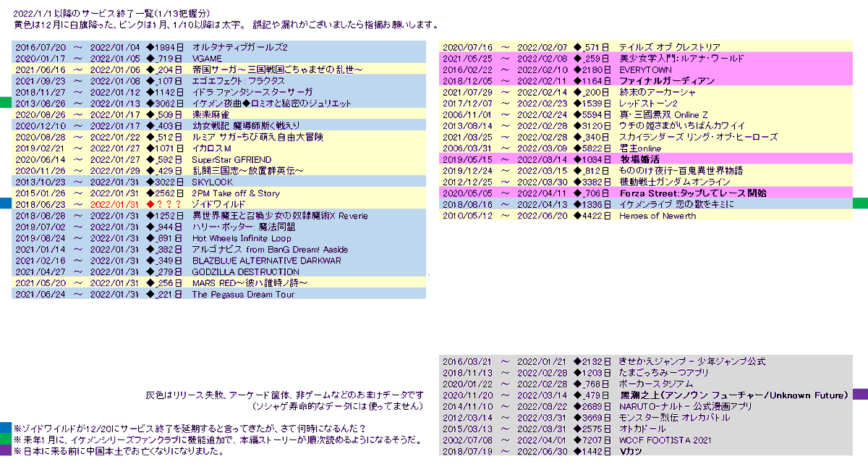Select "たまごっちみーつアプリ"
The image size is (868, 467).
tap(663, 373)
